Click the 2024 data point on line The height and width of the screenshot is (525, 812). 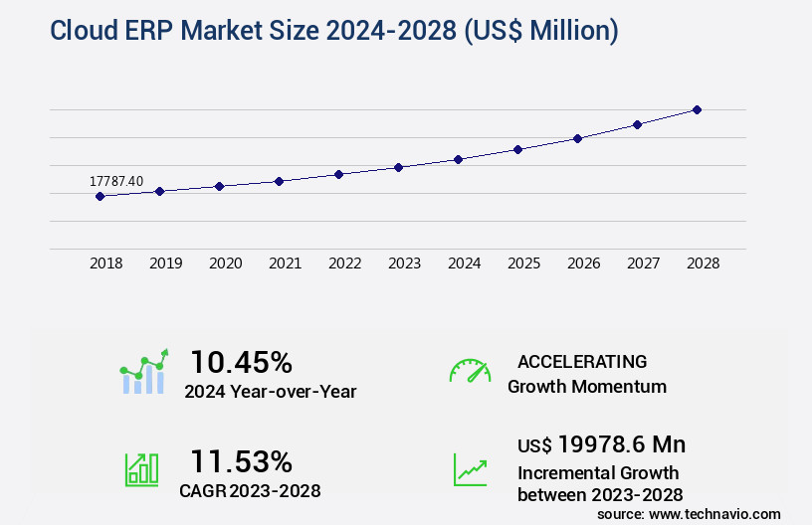[458, 159]
